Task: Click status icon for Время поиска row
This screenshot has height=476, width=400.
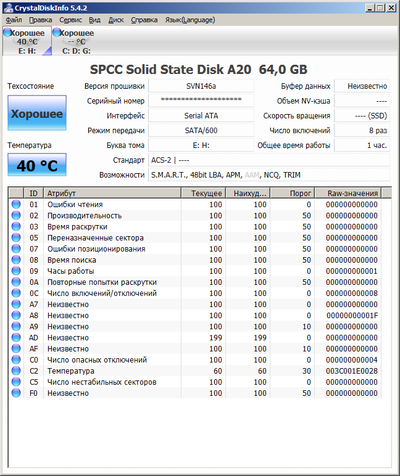Action: pyautogui.click(x=16, y=260)
